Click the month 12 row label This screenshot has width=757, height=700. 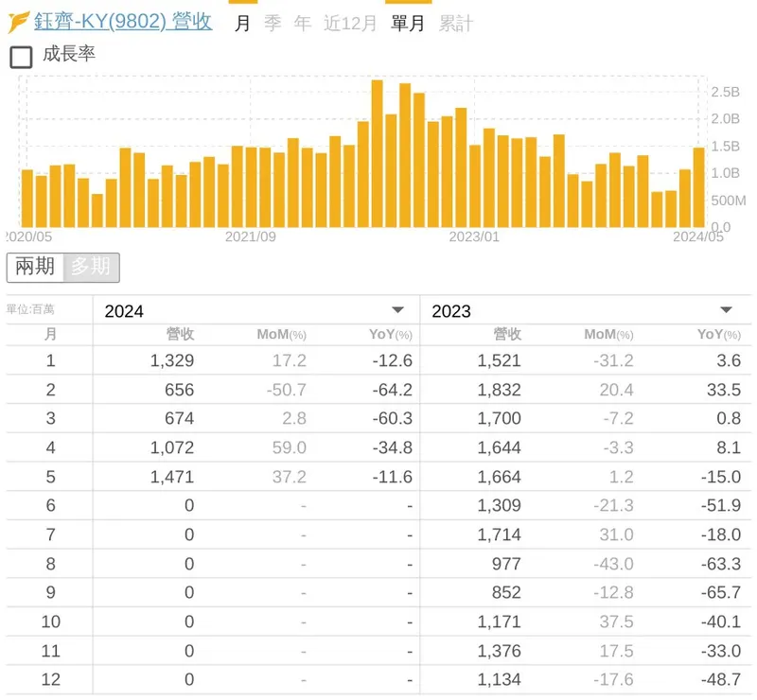coord(51,680)
